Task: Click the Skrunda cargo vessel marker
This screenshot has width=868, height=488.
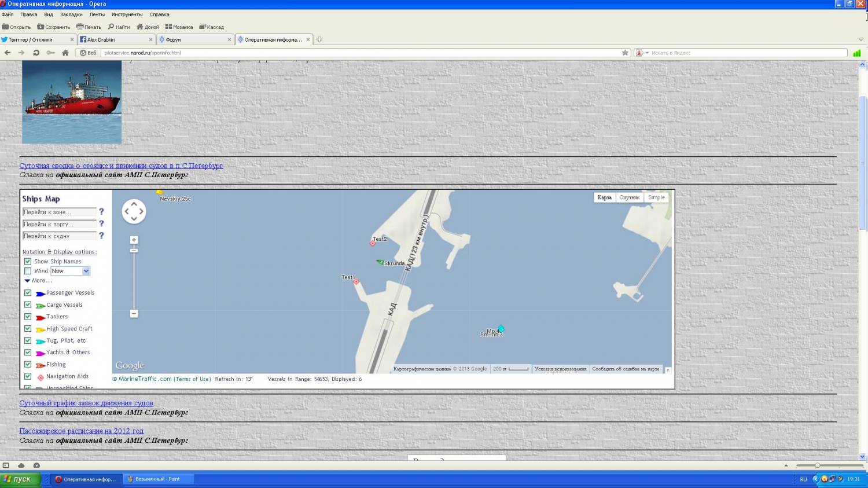Action: click(380, 262)
